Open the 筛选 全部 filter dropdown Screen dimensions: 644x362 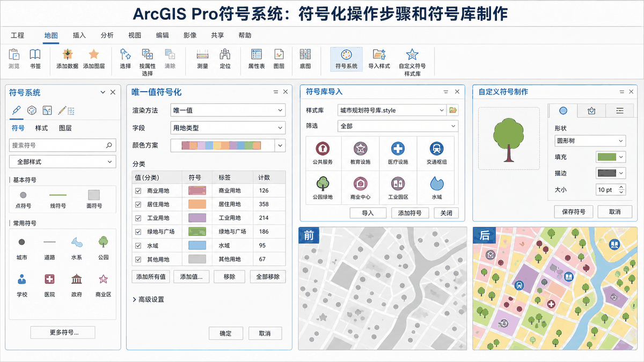point(398,126)
